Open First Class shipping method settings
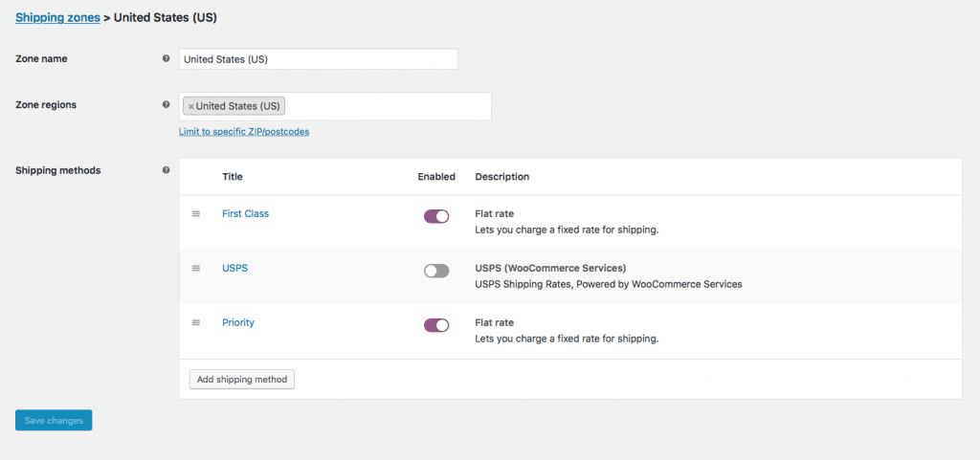The image size is (980, 460). 245,214
